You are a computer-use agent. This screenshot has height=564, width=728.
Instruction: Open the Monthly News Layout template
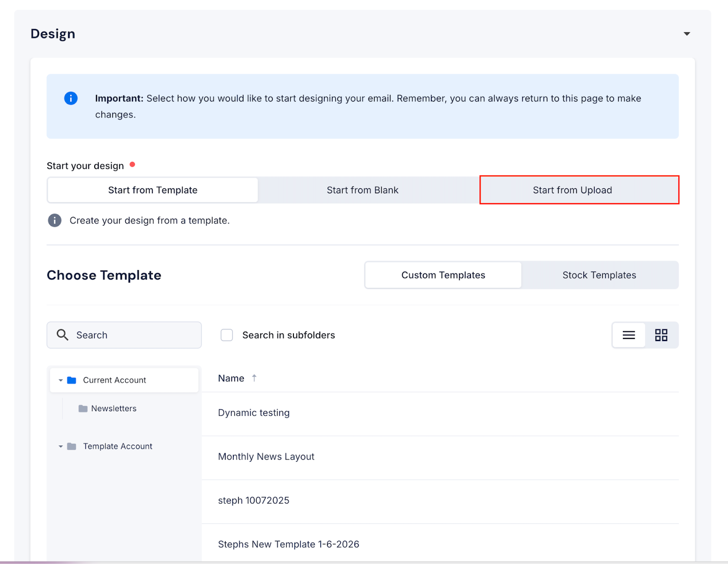pos(266,457)
